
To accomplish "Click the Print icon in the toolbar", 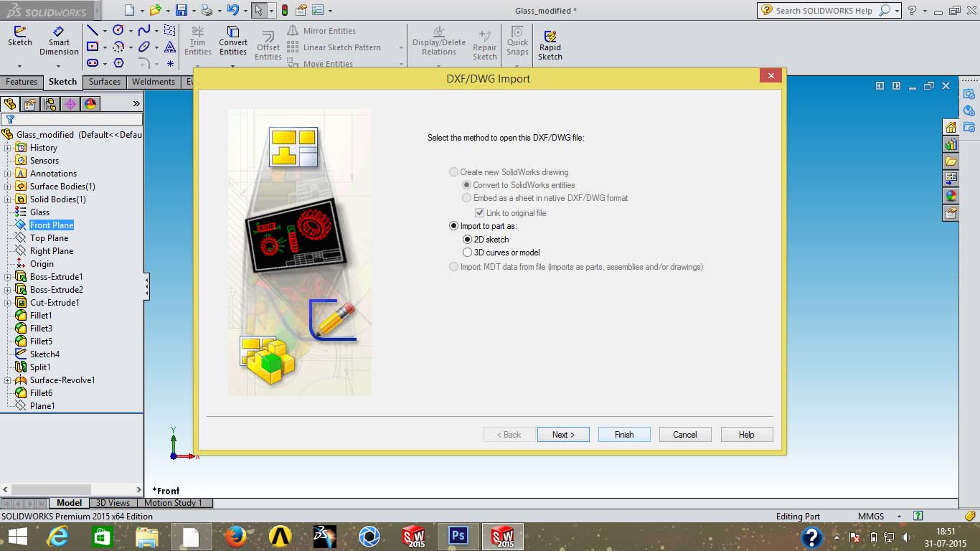I will (207, 10).
